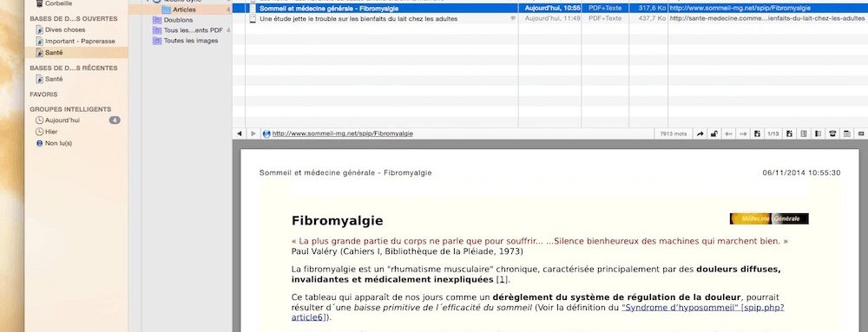Click the document icon of Sommeil row
This screenshot has width=868, height=332.
point(253,9)
